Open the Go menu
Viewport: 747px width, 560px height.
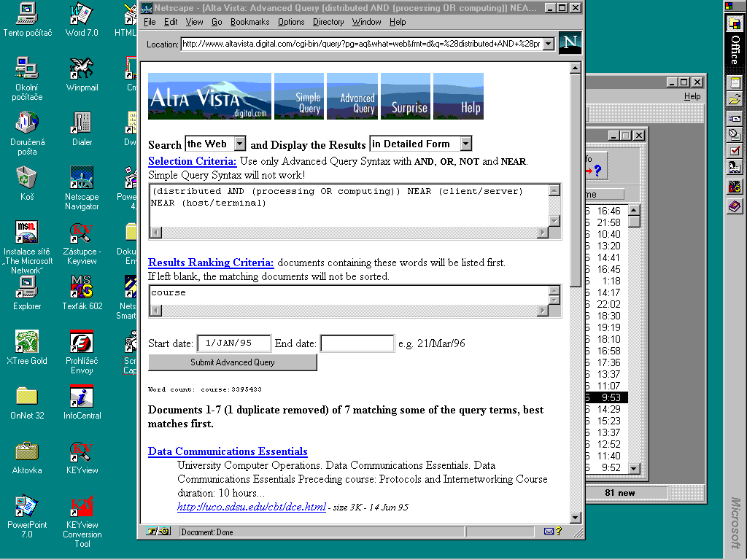[217, 22]
